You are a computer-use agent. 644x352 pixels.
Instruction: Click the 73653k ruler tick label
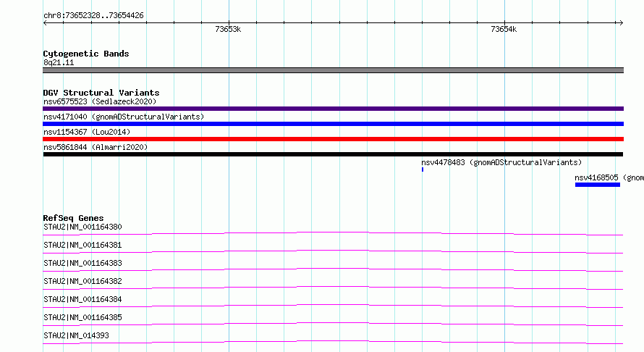click(x=228, y=29)
